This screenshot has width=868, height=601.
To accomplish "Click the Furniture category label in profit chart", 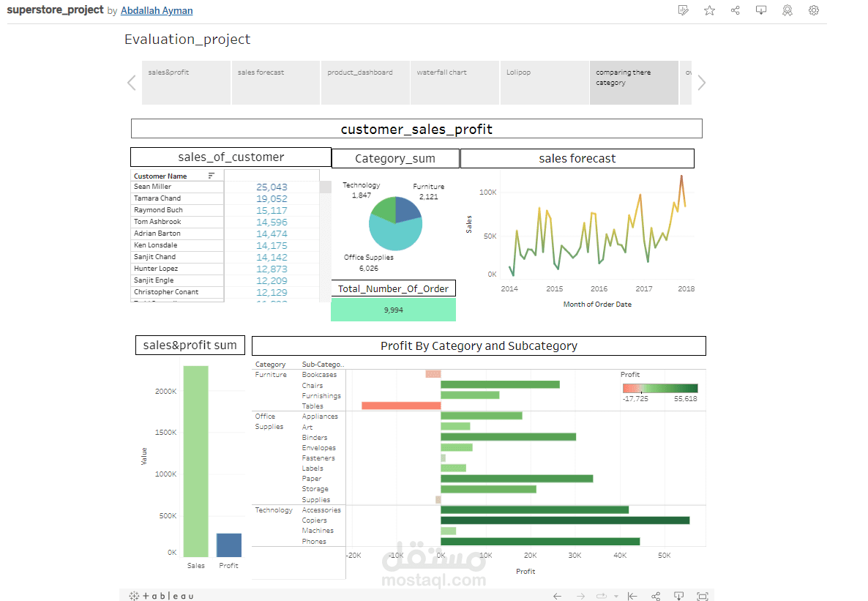I will click(x=271, y=375).
